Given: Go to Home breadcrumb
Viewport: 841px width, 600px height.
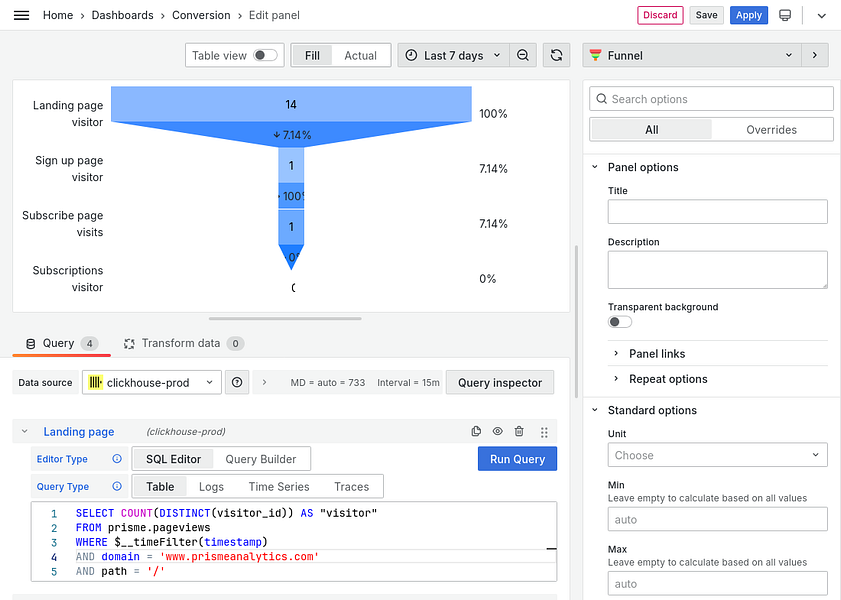Looking at the screenshot, I should coord(58,15).
